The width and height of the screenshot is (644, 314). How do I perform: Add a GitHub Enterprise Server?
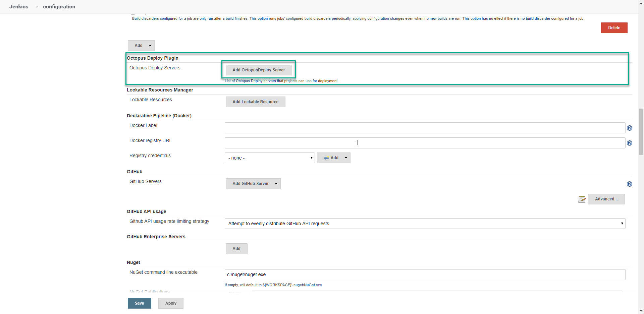click(236, 248)
